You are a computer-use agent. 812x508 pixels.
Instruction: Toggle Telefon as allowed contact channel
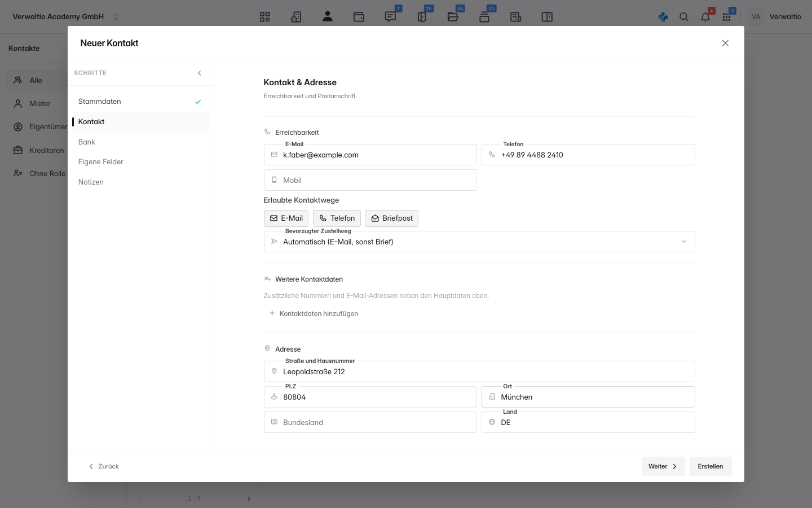point(337,218)
